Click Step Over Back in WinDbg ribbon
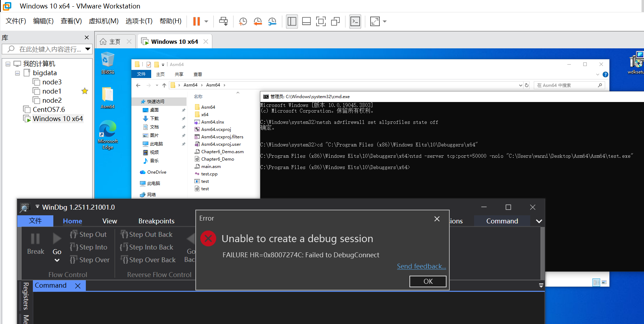This screenshot has height=324, width=644. [x=148, y=260]
